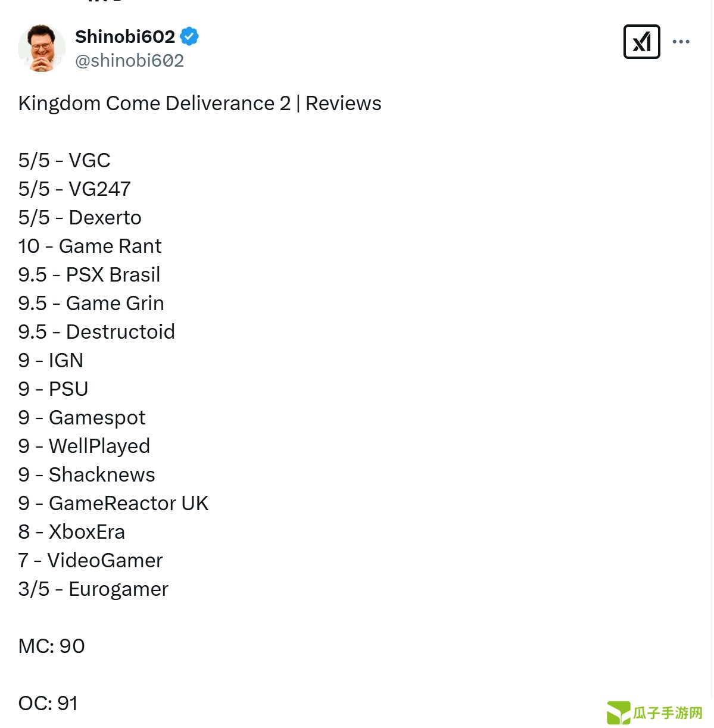Open the @shinobi602 handle link

pyautogui.click(x=129, y=61)
